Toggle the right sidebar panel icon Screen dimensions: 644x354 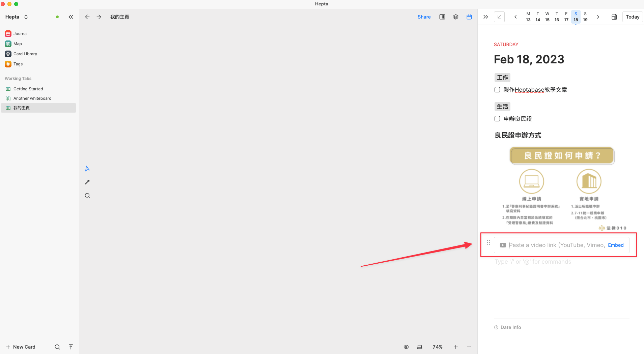click(x=442, y=17)
